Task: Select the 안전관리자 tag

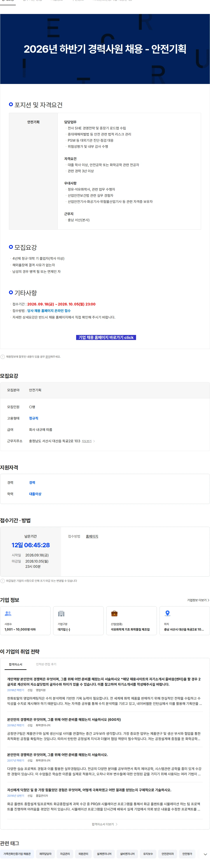Action: click(168, 854)
